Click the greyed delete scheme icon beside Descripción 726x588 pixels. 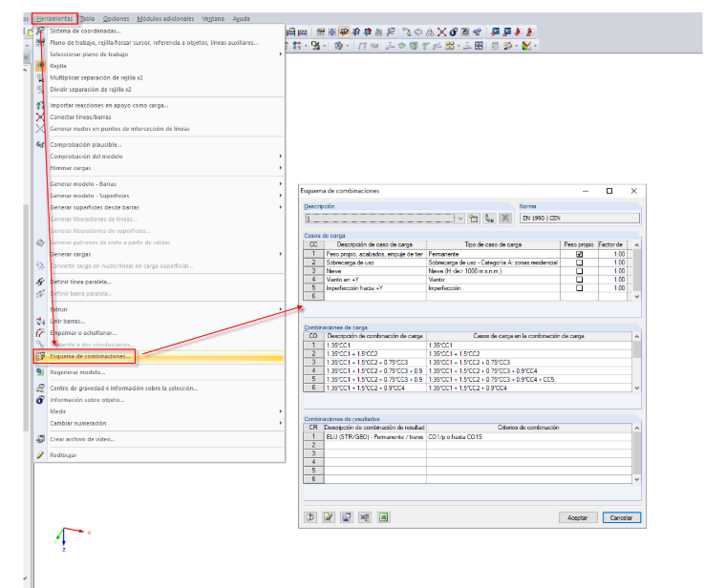[x=505, y=219]
